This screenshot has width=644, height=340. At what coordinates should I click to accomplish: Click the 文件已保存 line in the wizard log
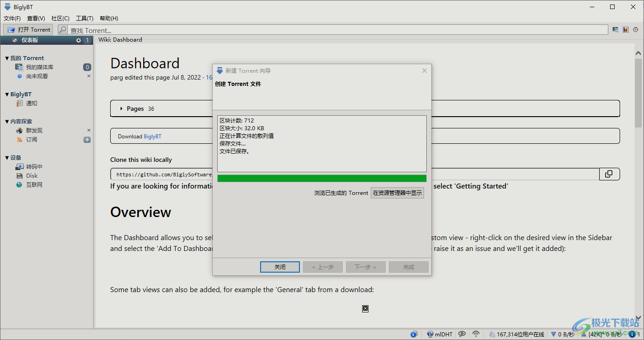pyautogui.click(x=234, y=151)
